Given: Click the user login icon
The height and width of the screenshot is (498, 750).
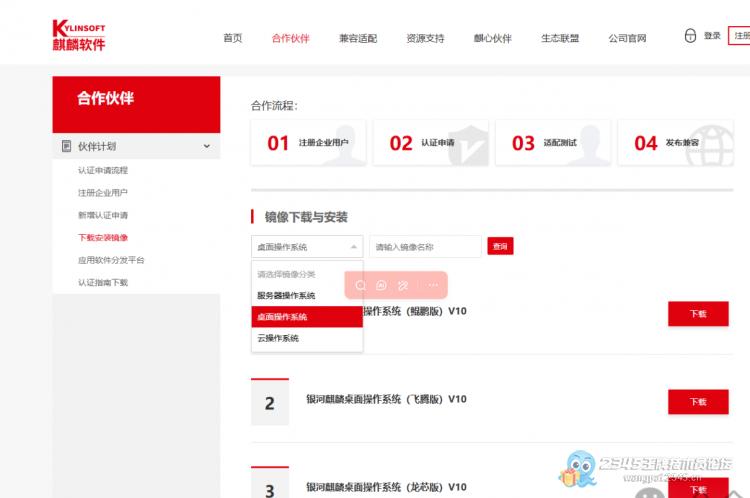Looking at the screenshot, I should (x=690, y=36).
